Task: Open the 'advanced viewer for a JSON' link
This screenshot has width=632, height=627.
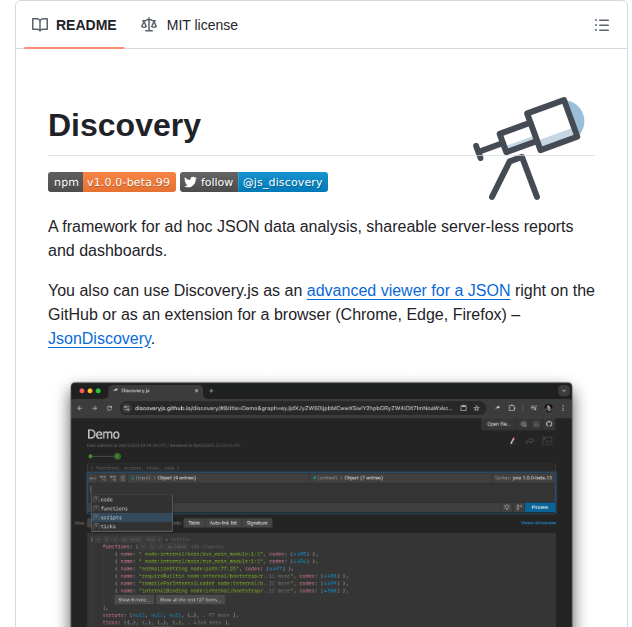Action: 408,291
